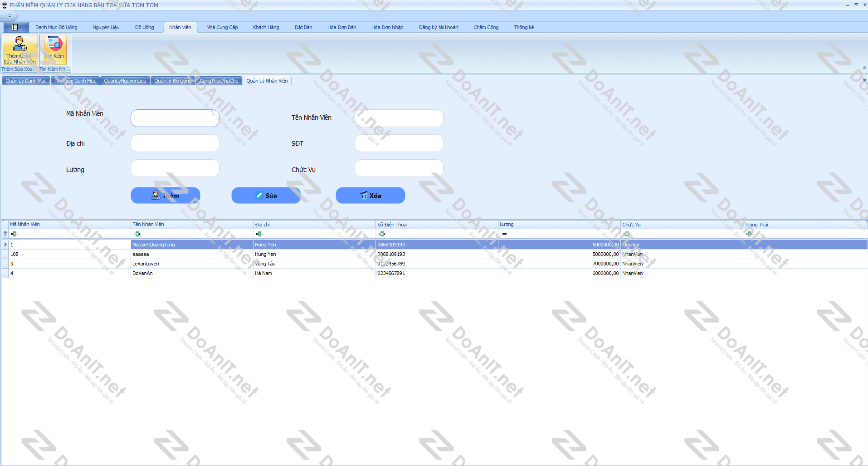
Task: Open Hóa Đơn Bán ribbon tab
Action: [342, 27]
